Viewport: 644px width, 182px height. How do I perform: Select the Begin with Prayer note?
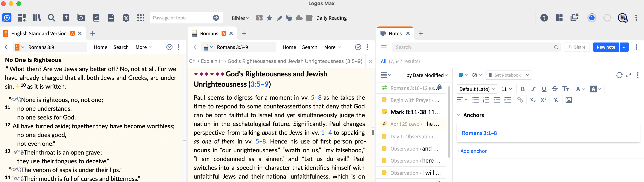(x=411, y=100)
